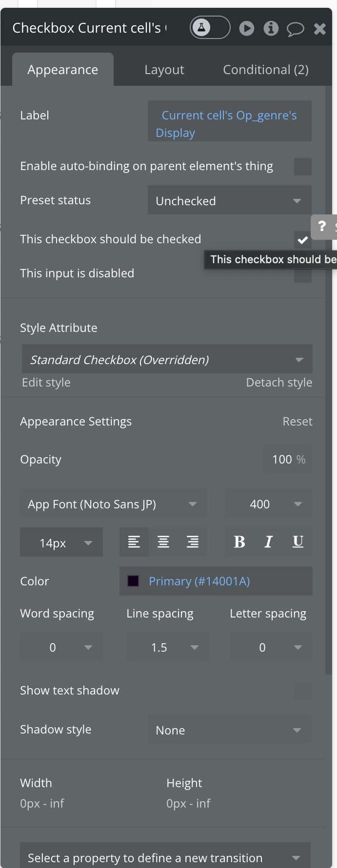Screen dimensions: 337x868
Task: Switch to the Layout tab
Action: [164, 70]
